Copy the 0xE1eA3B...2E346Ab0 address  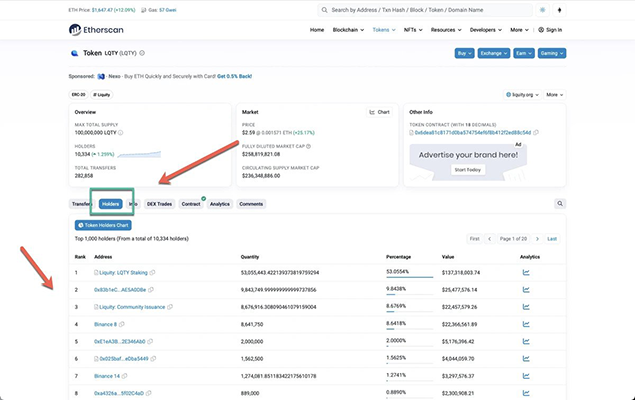[150, 342]
